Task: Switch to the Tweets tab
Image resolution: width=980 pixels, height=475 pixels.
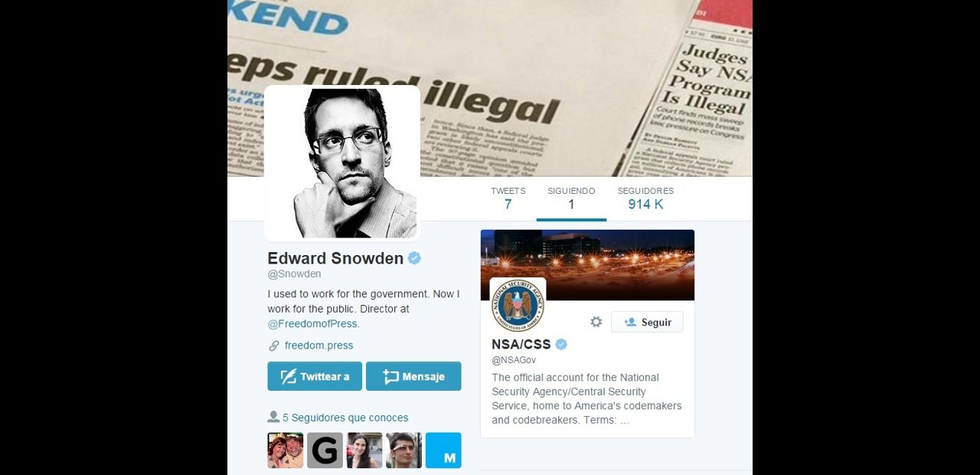Action: tap(508, 198)
